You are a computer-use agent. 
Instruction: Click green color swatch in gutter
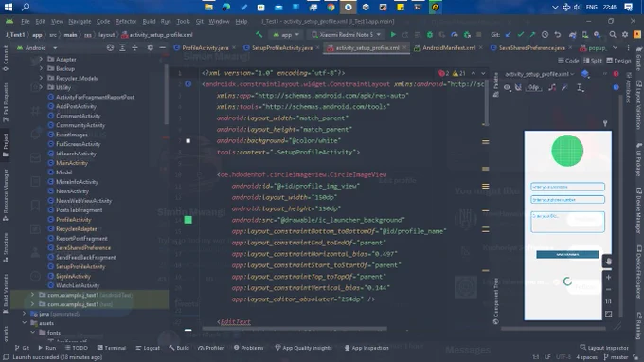188,220
